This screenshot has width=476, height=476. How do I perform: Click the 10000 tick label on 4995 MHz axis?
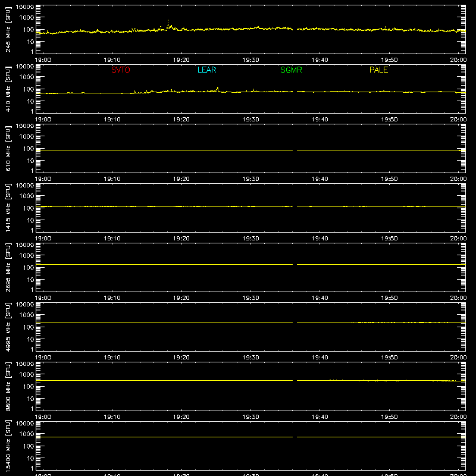click(x=25, y=304)
